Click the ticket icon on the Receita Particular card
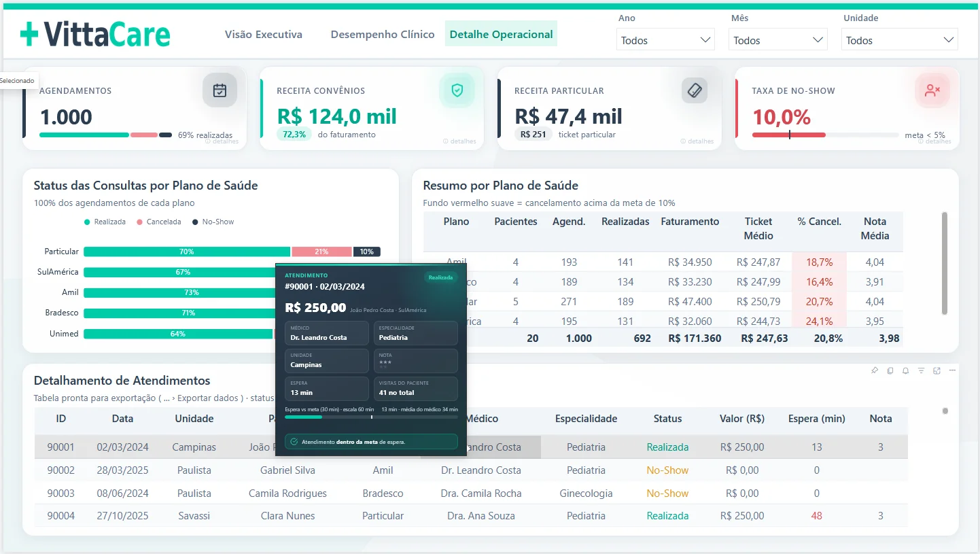The height and width of the screenshot is (554, 980). [x=695, y=90]
